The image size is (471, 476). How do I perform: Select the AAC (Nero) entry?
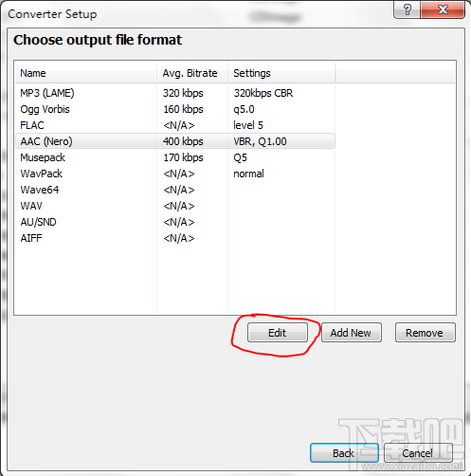(x=175, y=141)
